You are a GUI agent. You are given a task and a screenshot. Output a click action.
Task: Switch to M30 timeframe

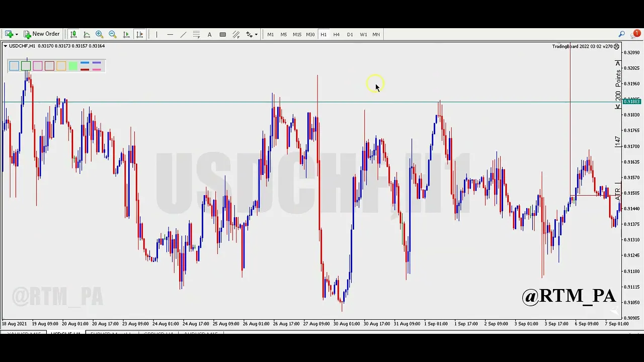click(310, 34)
